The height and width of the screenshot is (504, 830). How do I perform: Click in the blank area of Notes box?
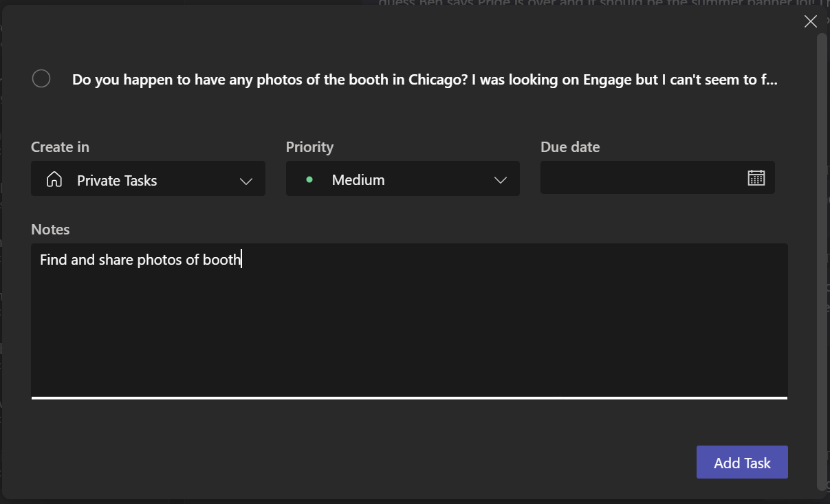(409, 330)
